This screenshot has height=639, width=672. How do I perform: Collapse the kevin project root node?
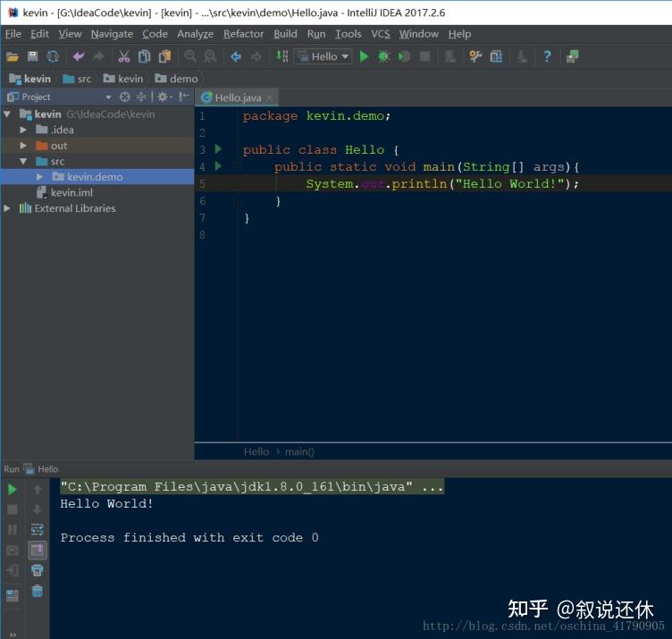7,114
